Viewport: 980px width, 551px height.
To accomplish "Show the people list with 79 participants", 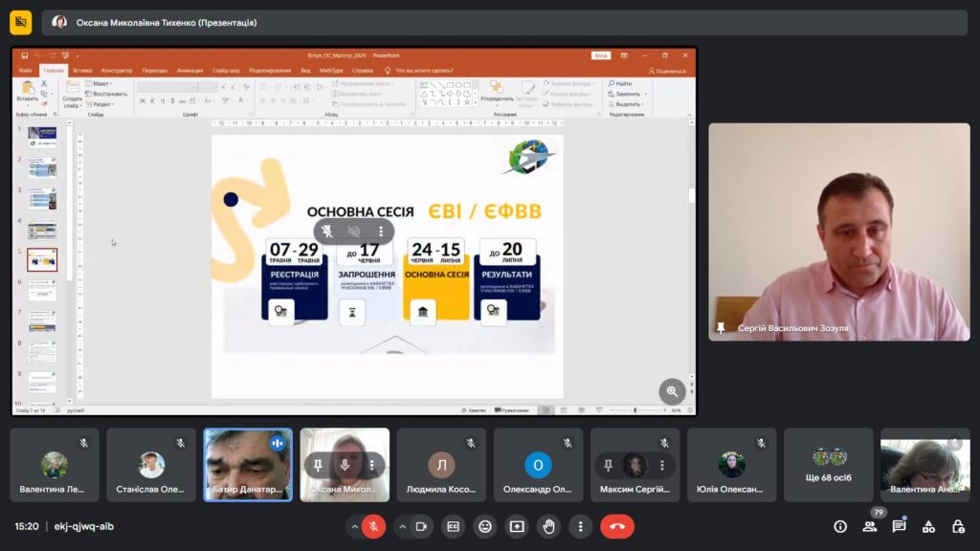I will click(x=870, y=526).
